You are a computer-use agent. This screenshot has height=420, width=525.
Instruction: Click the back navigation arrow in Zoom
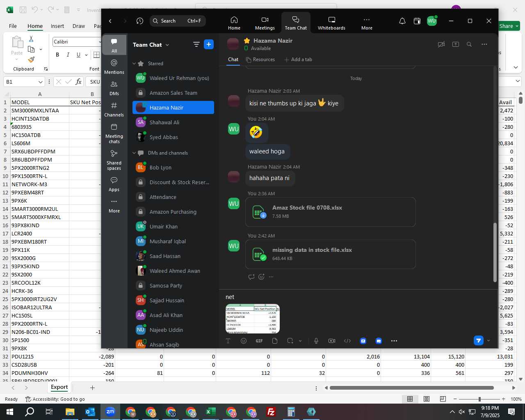pyautogui.click(x=110, y=21)
